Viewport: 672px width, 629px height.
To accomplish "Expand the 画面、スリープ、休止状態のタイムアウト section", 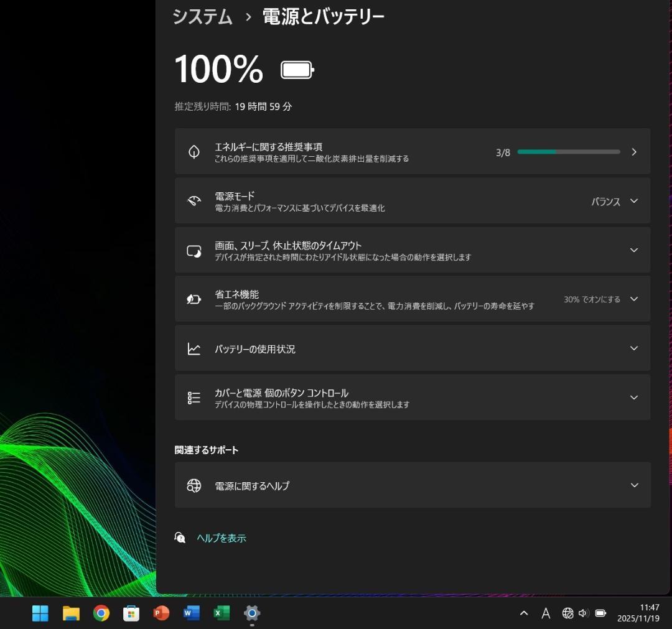I will point(633,250).
